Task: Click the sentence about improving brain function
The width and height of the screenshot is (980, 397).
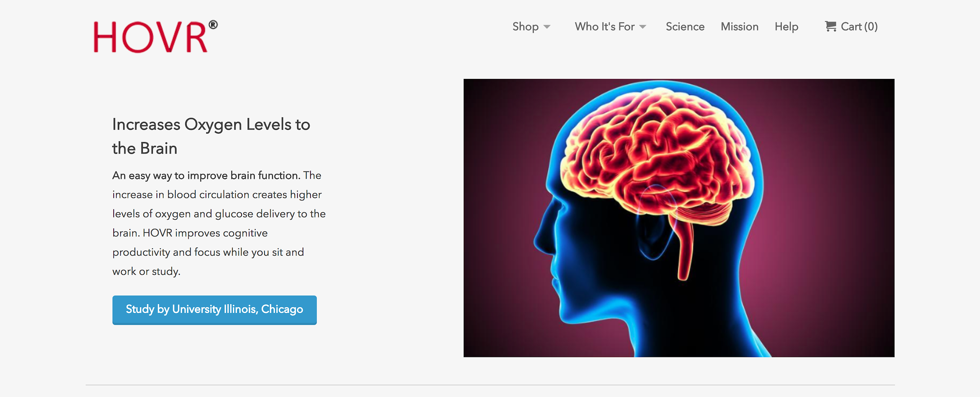Action: pos(206,175)
